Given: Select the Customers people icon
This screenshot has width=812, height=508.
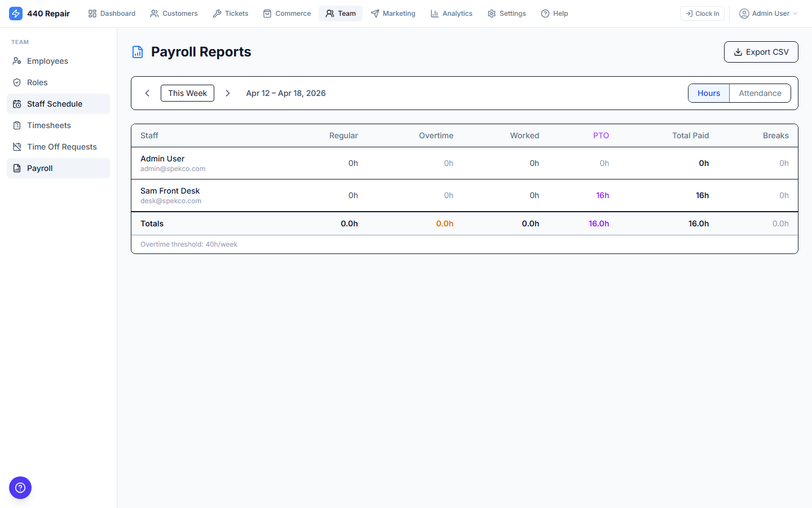Looking at the screenshot, I should [154, 13].
